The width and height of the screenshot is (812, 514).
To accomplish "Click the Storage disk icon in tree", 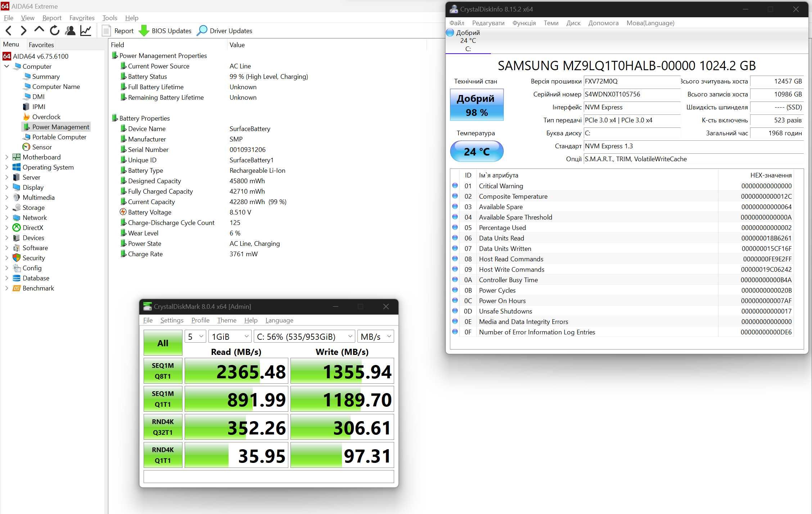I will (17, 208).
